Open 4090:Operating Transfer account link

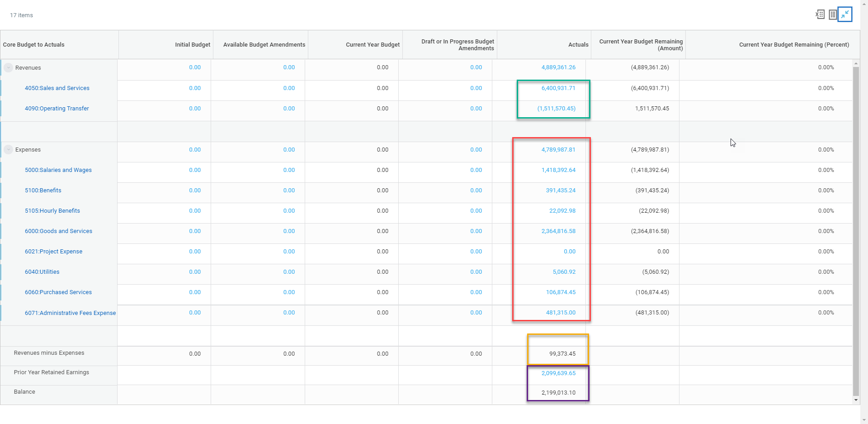click(x=57, y=109)
